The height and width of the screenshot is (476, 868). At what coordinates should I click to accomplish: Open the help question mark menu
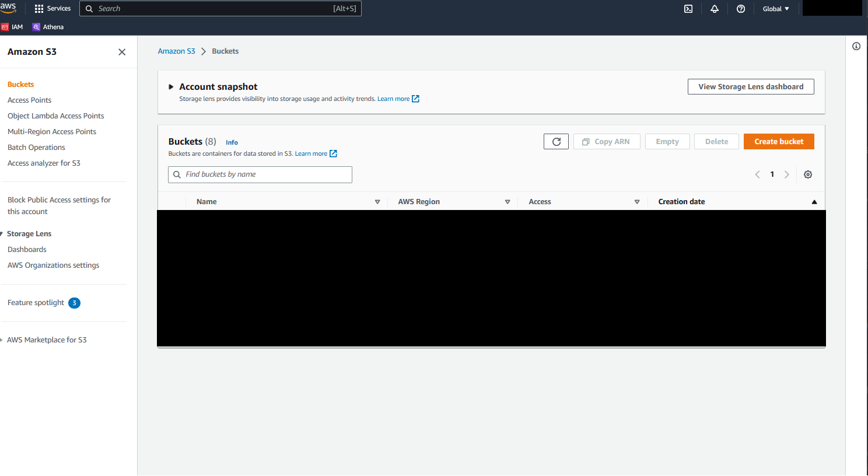741,9
